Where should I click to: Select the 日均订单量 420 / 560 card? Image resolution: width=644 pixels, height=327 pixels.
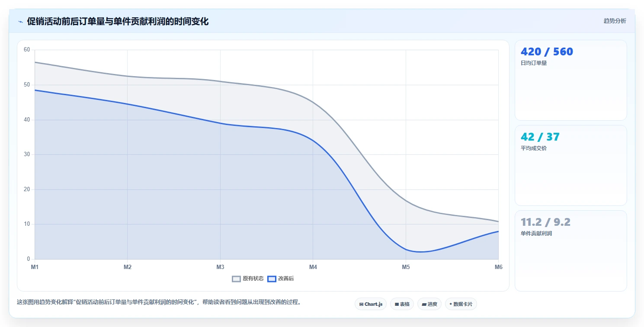[x=570, y=80]
